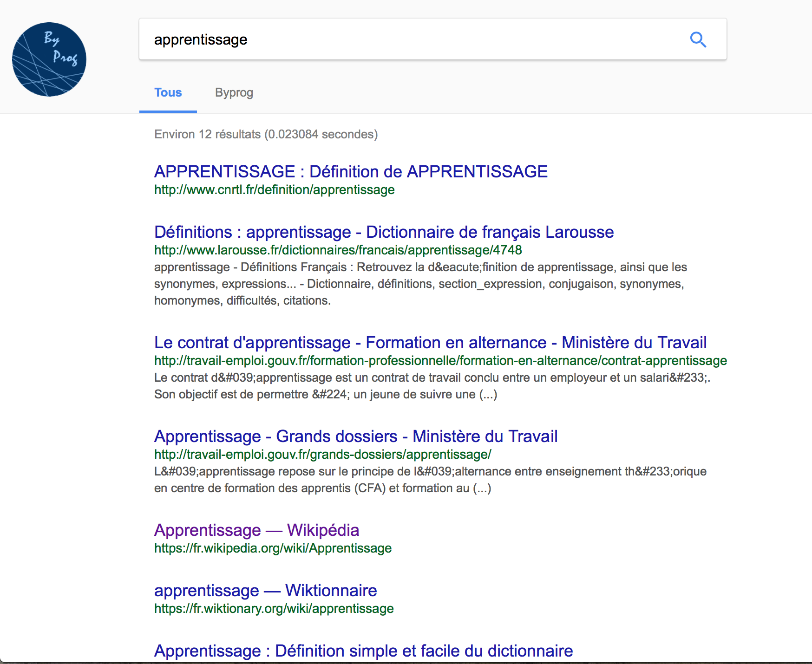Click the fr.wikipedia.org Apprentissage URL
The image size is (812, 664).
pyautogui.click(x=273, y=548)
